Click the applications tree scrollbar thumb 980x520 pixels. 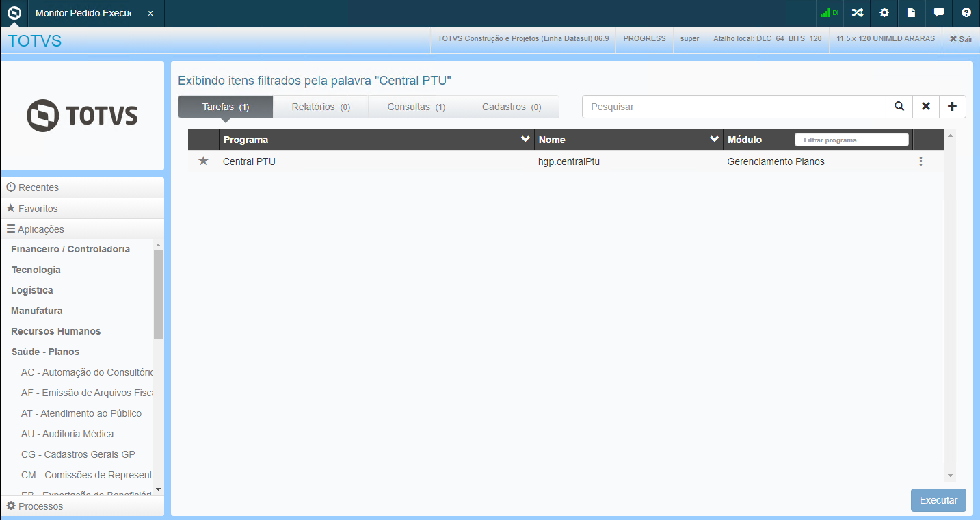(159, 294)
